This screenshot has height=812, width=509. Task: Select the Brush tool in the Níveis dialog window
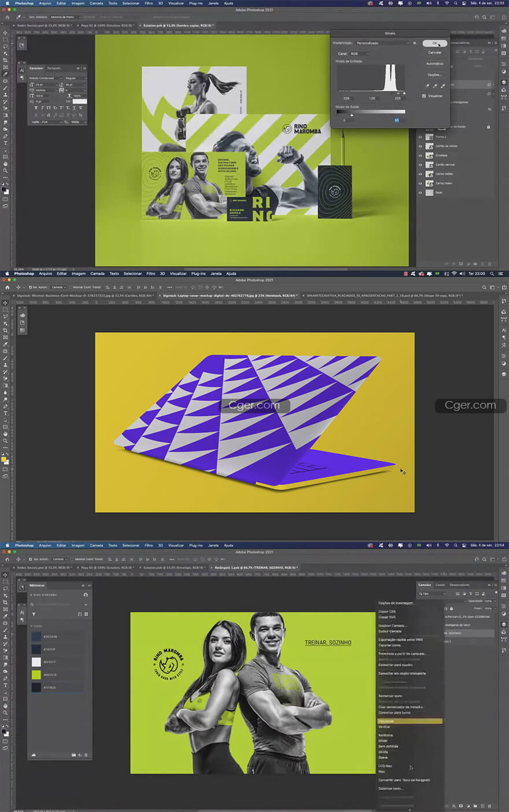point(5,88)
